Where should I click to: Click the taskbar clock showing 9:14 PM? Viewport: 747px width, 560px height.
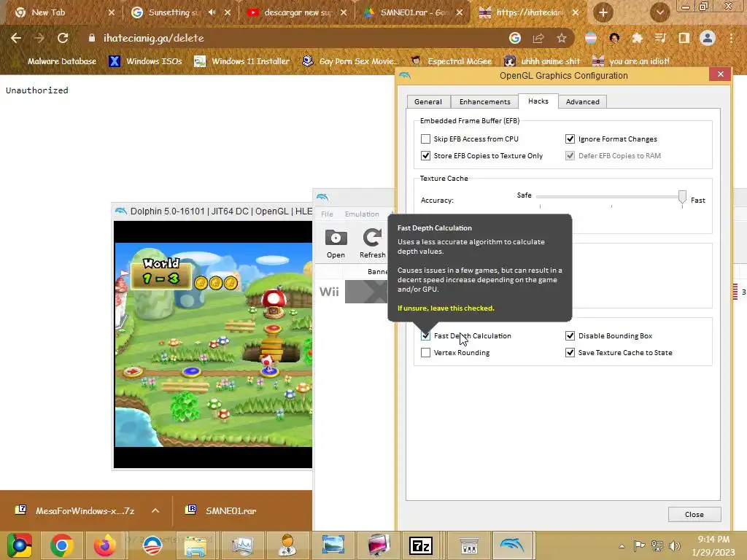click(713, 545)
